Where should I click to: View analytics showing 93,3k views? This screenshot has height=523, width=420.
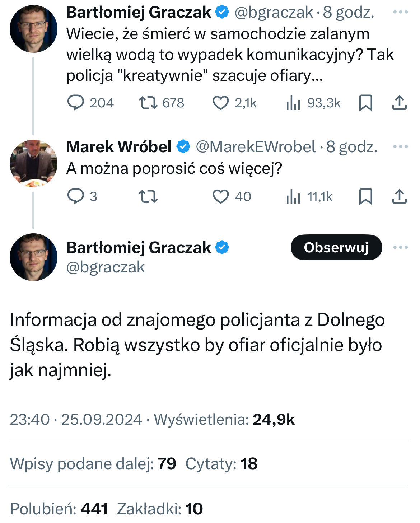(x=293, y=103)
